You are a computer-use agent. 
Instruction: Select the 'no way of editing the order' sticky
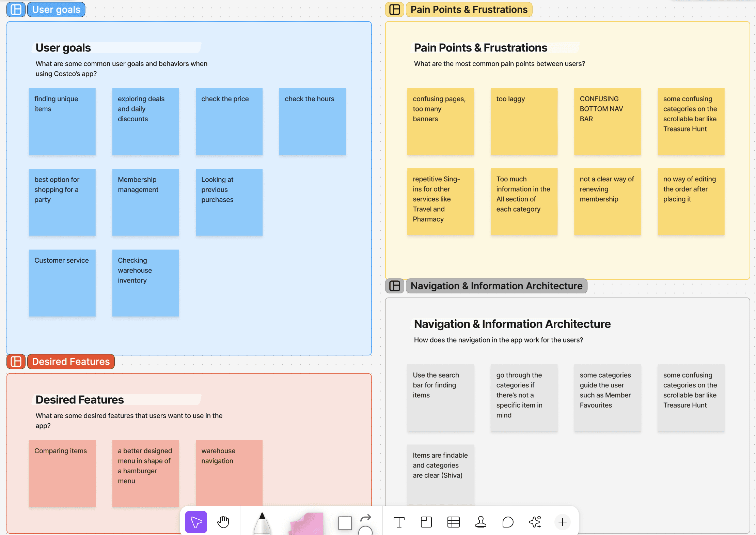click(691, 202)
